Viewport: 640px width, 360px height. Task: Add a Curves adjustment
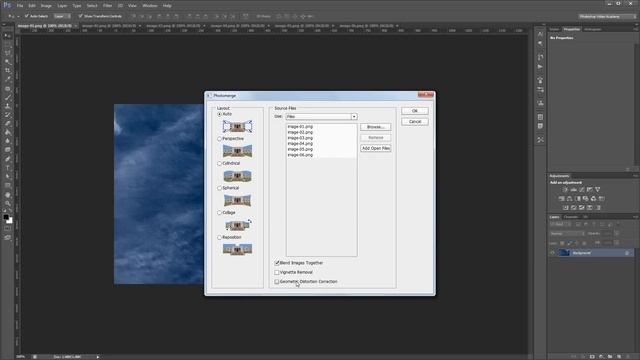(582, 190)
